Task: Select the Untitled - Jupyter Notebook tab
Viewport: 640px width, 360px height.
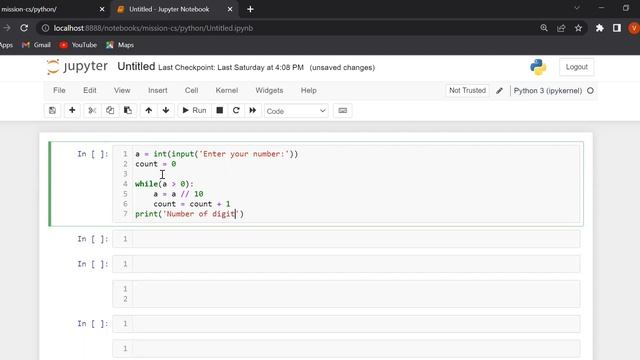Action: click(169, 9)
